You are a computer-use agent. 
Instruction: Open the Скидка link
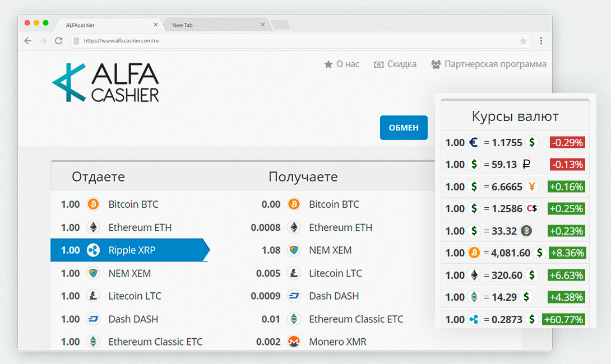(x=395, y=64)
